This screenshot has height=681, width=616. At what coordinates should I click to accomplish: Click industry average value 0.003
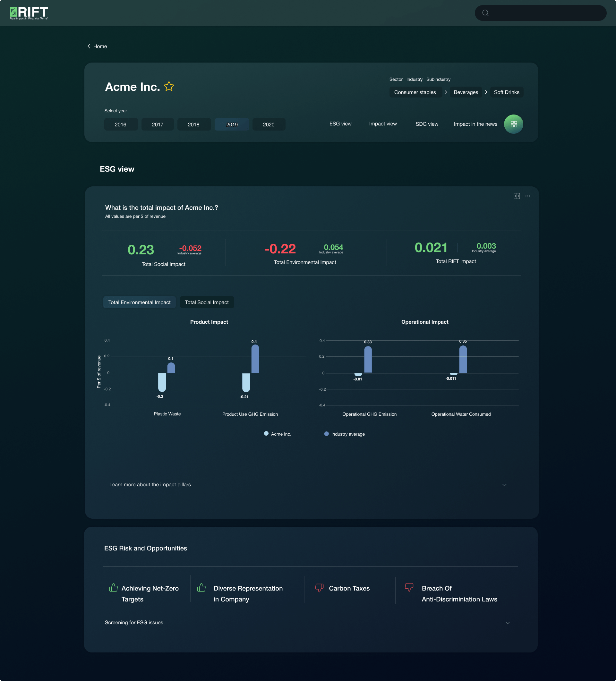tap(486, 246)
